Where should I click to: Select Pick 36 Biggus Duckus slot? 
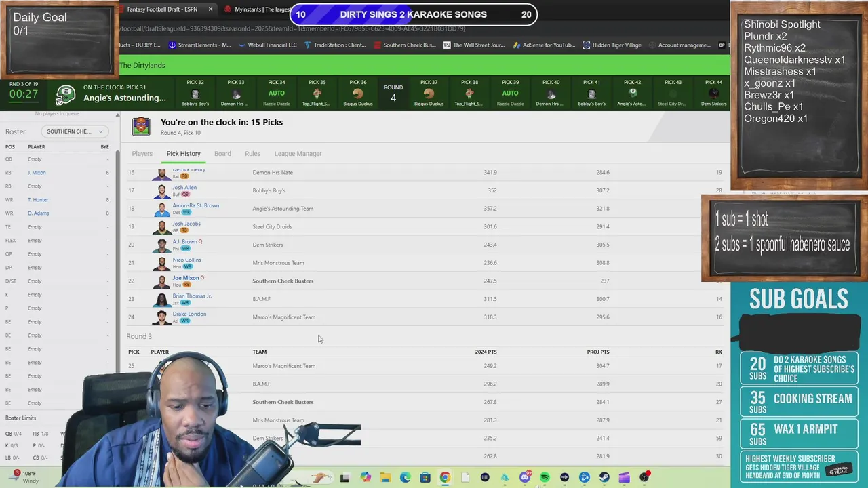pyautogui.click(x=358, y=94)
